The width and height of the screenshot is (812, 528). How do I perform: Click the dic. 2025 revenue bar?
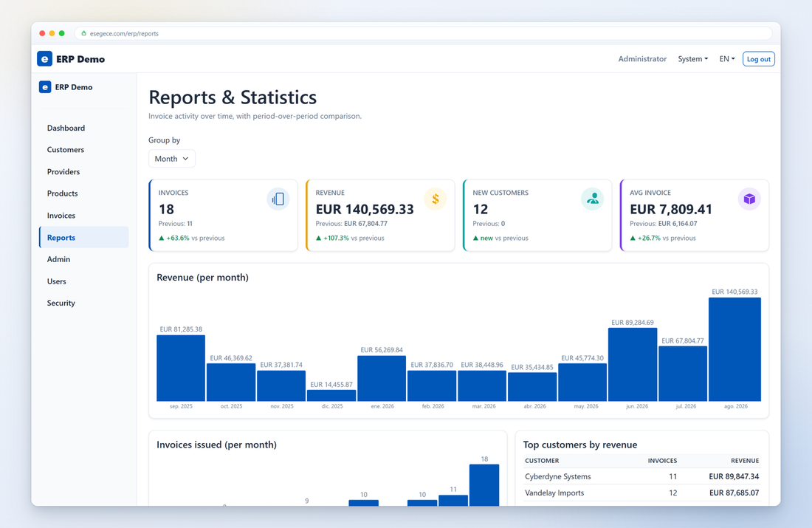click(x=331, y=395)
